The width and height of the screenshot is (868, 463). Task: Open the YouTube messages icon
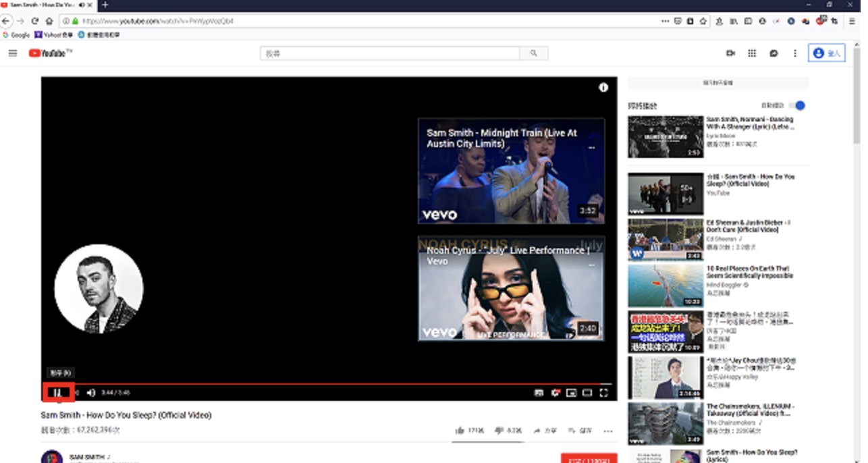tap(774, 53)
